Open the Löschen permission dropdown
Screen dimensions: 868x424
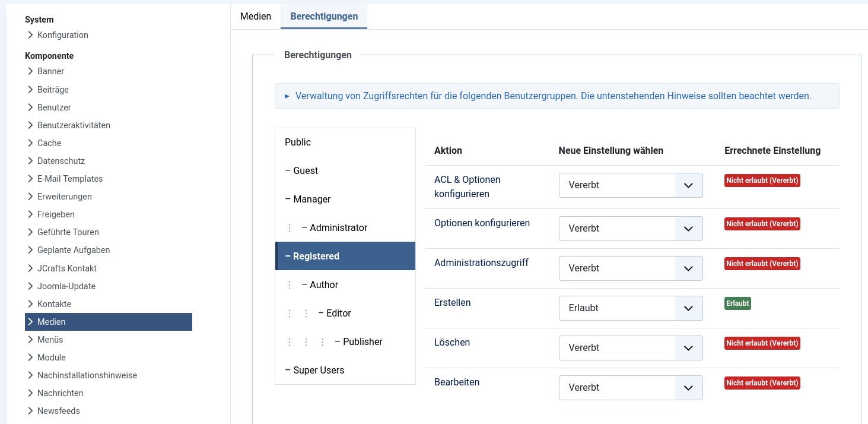pyautogui.click(x=630, y=348)
